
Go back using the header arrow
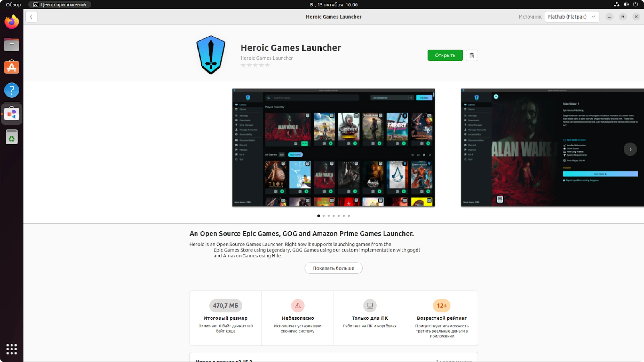click(x=31, y=17)
